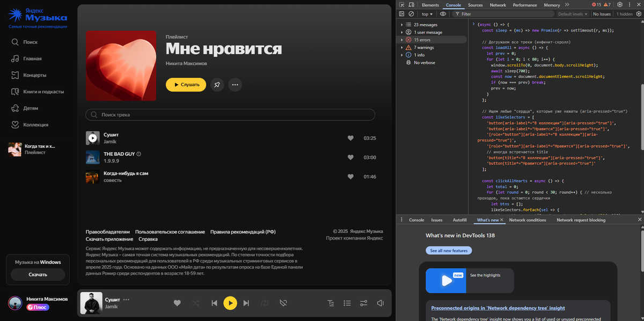Open Книги и подкасты section
The image size is (644, 321).
coord(37,92)
